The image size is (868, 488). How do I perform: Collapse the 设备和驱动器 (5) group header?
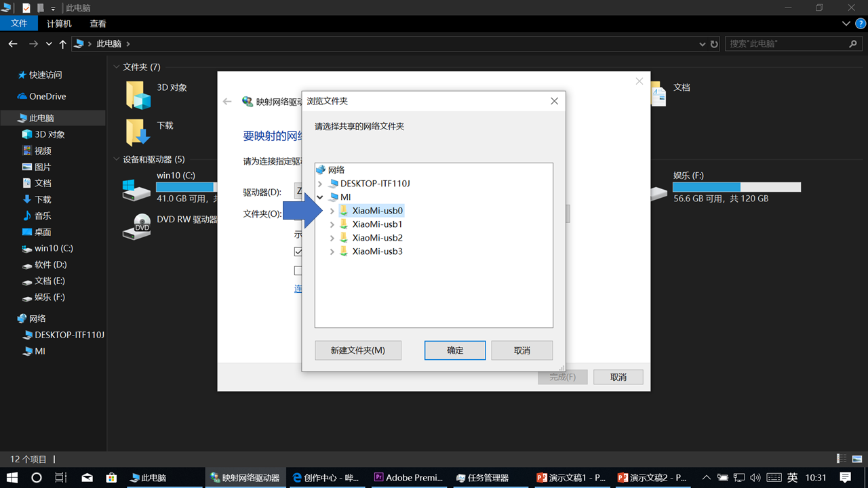[x=117, y=159]
